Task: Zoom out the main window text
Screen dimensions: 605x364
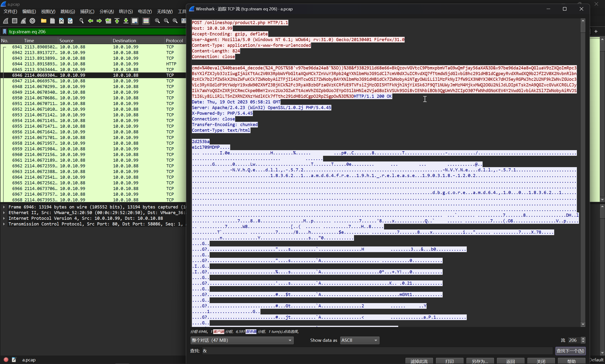Action: click(x=166, y=21)
